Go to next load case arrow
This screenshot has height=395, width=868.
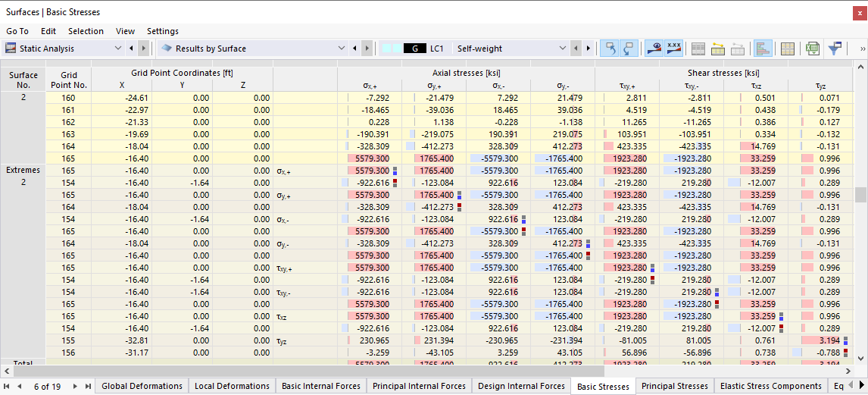tap(589, 49)
